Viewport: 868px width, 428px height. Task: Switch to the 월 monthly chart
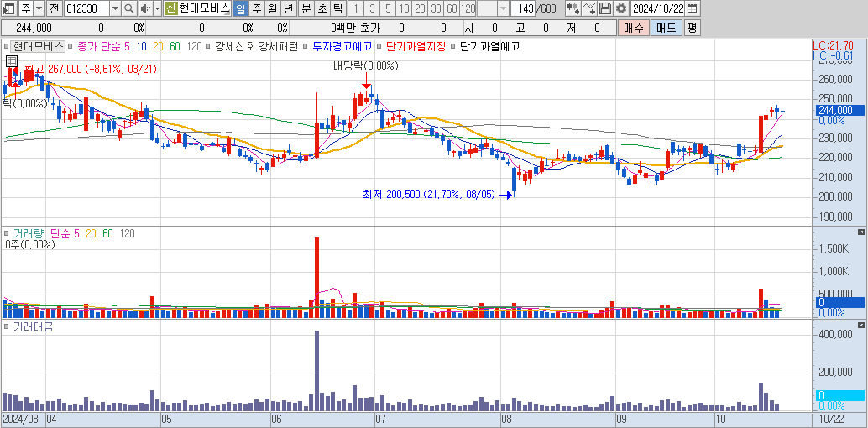pos(272,8)
